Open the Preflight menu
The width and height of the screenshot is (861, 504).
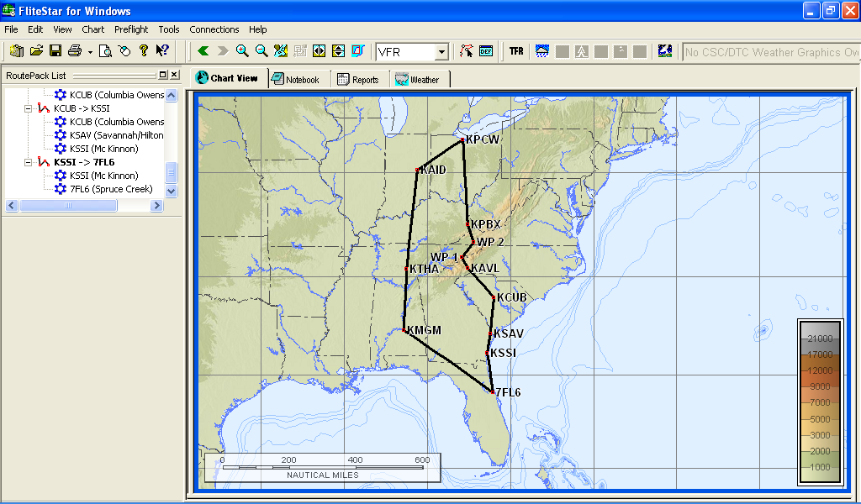coord(131,29)
